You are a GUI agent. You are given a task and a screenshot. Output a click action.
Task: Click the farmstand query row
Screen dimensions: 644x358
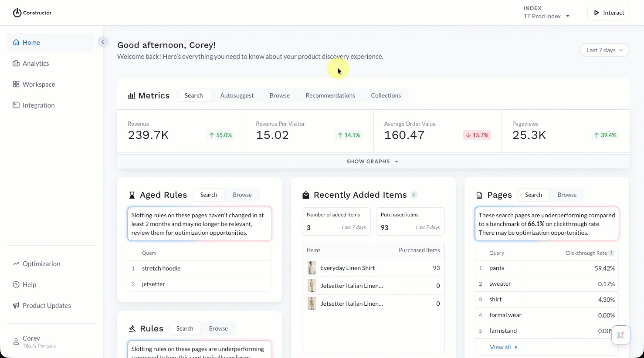[x=547, y=331]
